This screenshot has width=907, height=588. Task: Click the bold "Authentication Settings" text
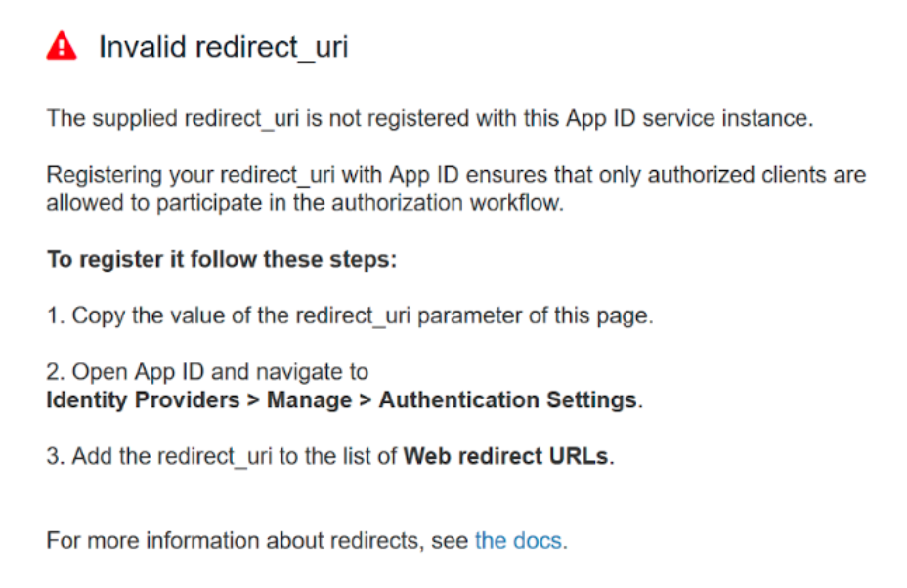pos(507,400)
